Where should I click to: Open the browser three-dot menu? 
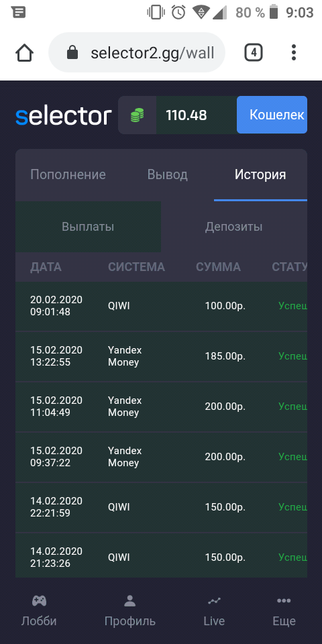(293, 52)
